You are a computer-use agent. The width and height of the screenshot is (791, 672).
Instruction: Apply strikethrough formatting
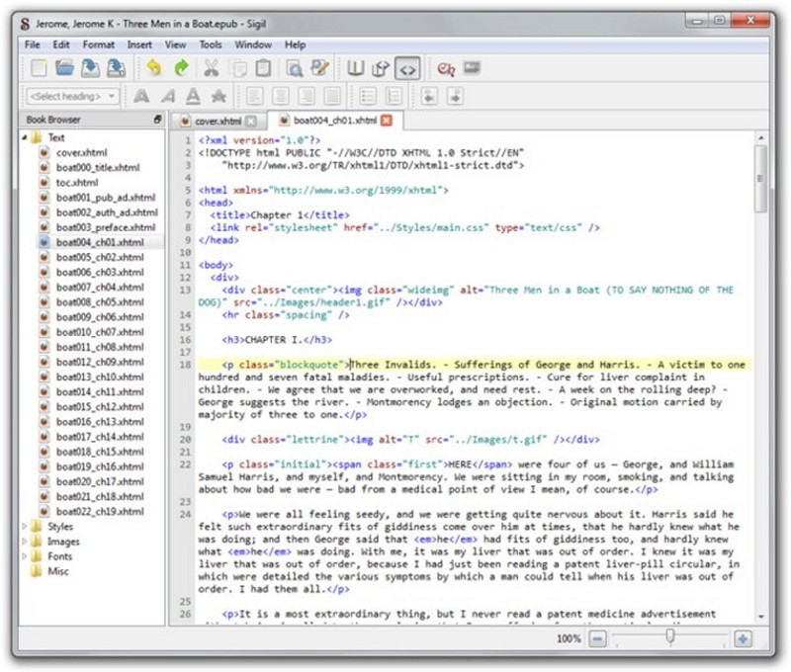click(x=219, y=96)
